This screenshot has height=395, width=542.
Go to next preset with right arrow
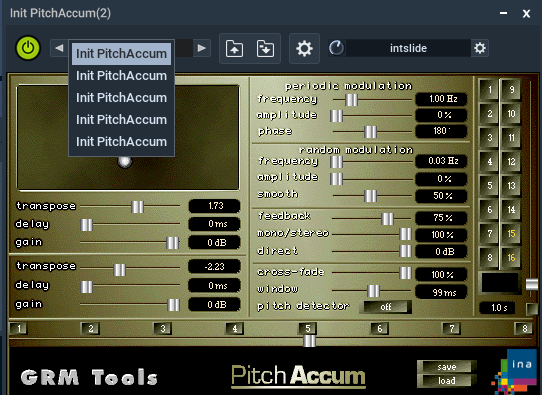[x=202, y=48]
